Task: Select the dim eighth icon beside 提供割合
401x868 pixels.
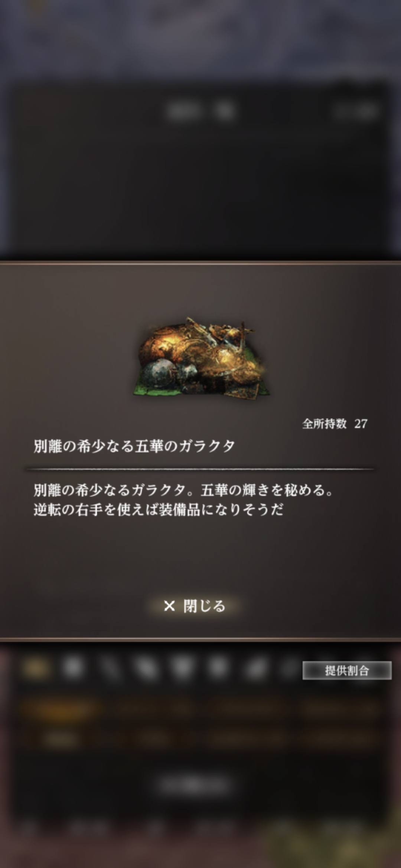Action: pyautogui.click(x=290, y=669)
